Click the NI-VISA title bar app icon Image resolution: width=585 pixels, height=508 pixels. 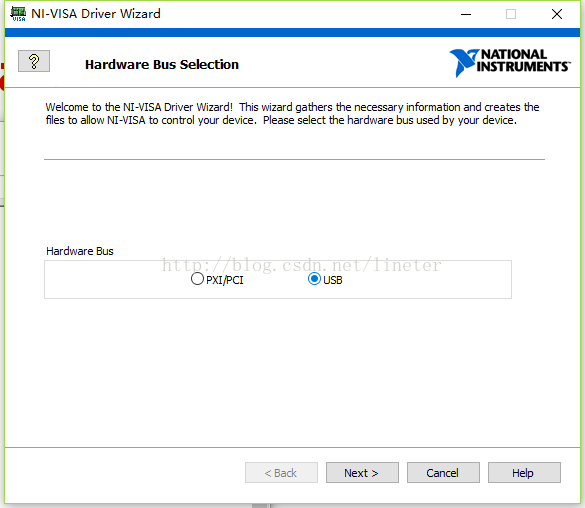click(x=18, y=14)
